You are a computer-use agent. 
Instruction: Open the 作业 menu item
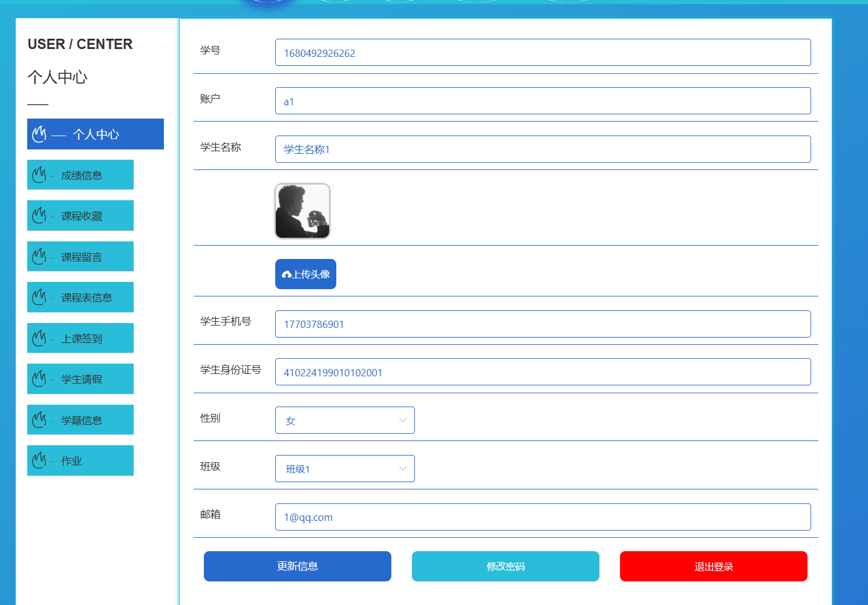(80, 460)
